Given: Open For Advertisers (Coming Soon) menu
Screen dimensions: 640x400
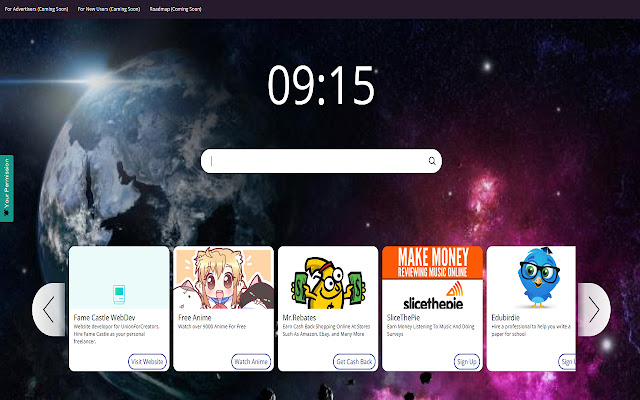Looking at the screenshot, I should (36, 9).
